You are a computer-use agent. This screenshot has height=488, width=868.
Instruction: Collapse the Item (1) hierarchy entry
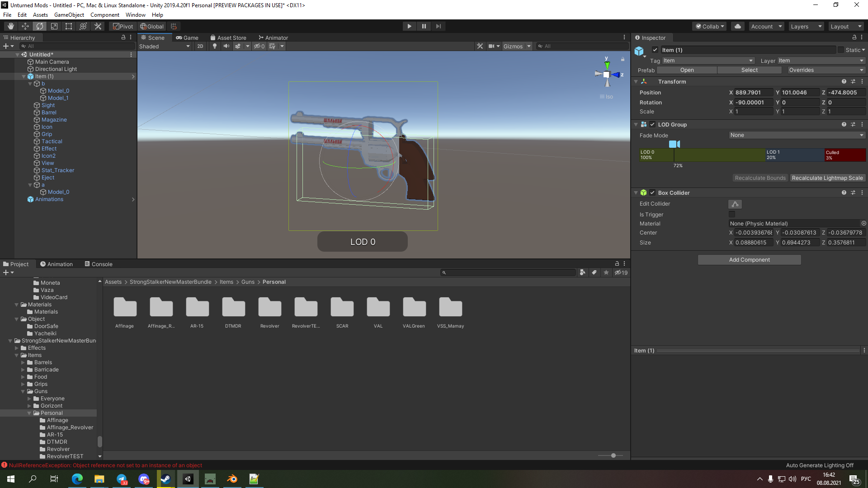click(24, 76)
